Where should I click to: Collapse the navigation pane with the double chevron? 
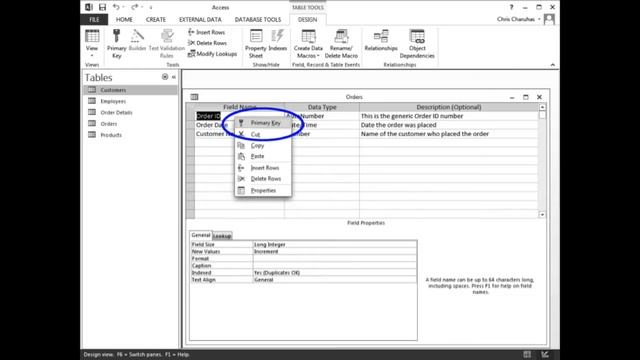point(173,77)
